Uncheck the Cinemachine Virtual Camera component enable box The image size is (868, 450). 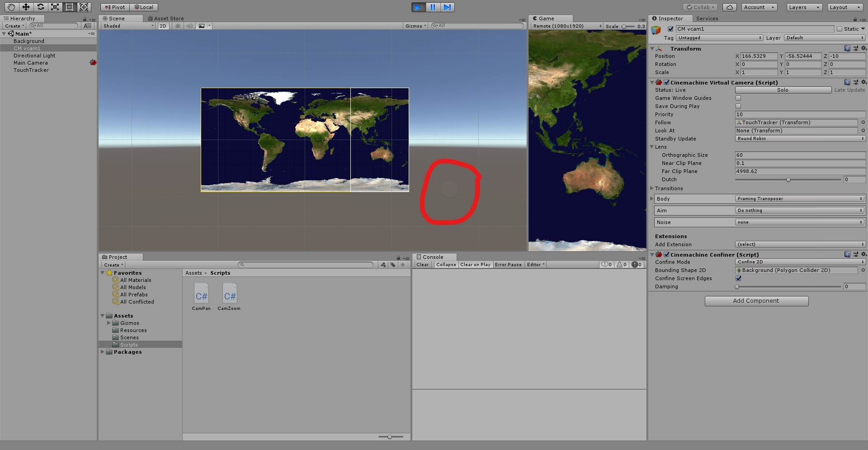click(x=666, y=82)
